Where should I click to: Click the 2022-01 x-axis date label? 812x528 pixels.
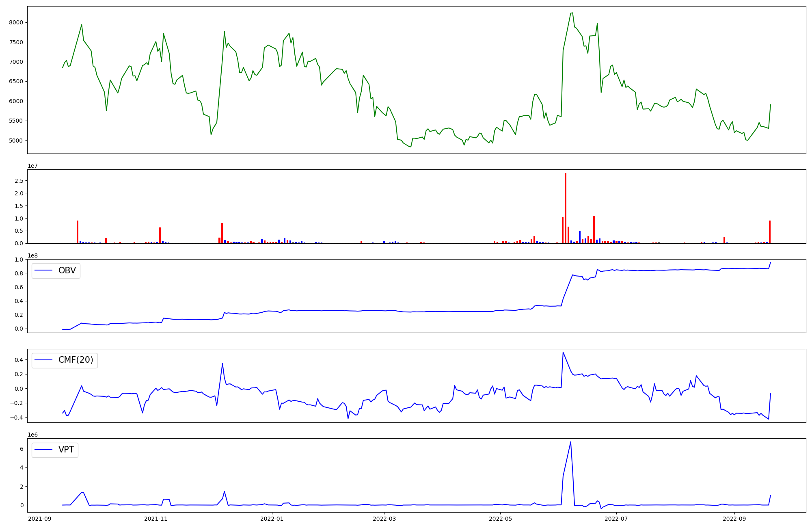(x=272, y=519)
